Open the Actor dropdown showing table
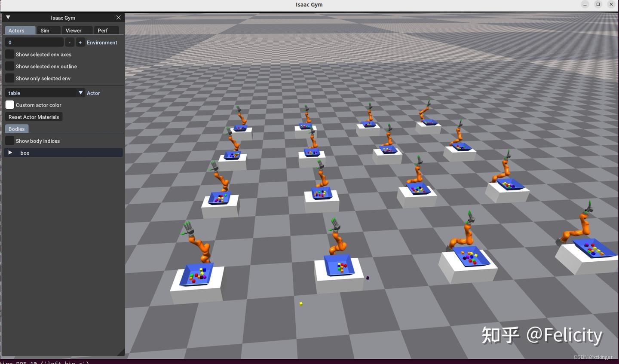 45,93
